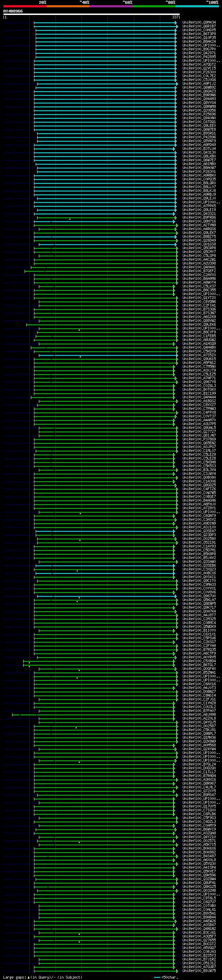
Task: Open hit UniRef100_Q6RIB7
Action: [x=199, y=26]
